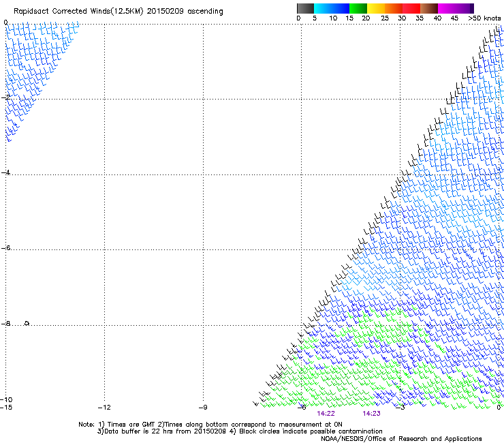Click the latitude axis label '-10'
The image size is (504, 443).
(x=6, y=399)
